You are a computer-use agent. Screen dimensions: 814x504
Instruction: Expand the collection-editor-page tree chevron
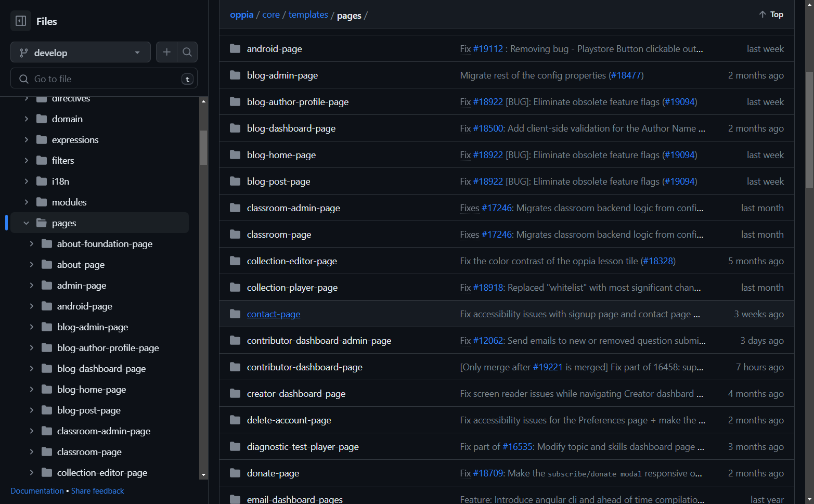(31, 472)
